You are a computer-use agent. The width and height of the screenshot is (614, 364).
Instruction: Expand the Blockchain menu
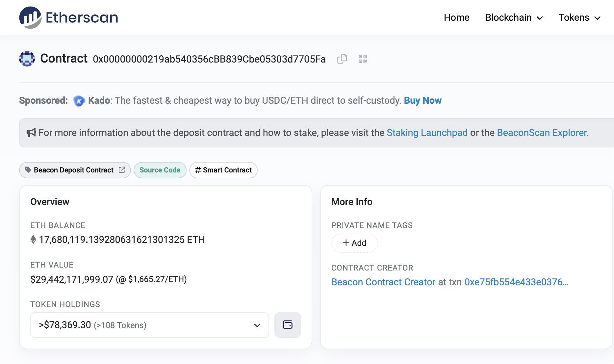(x=514, y=17)
